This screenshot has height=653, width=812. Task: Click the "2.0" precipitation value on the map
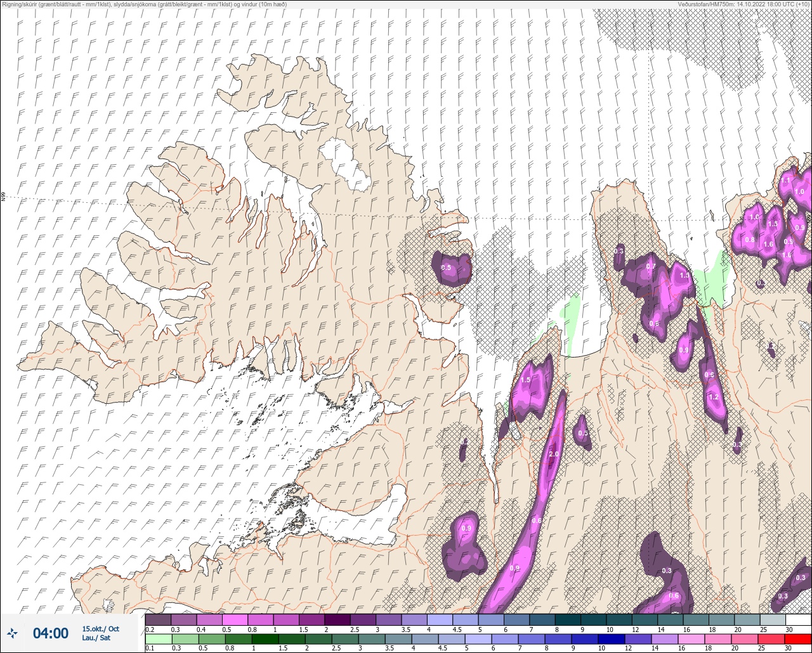[554, 455]
